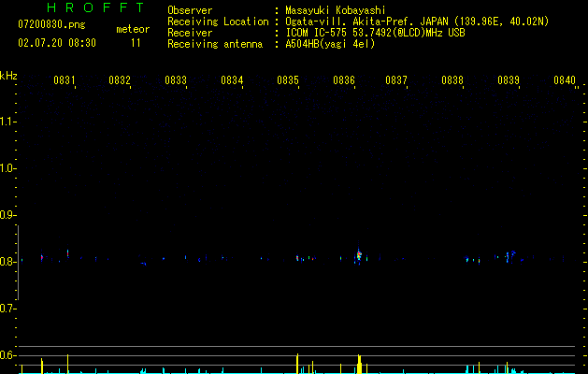Click the strong meteor echo after 0836
This screenshot has height=374, width=588.
(x=359, y=255)
